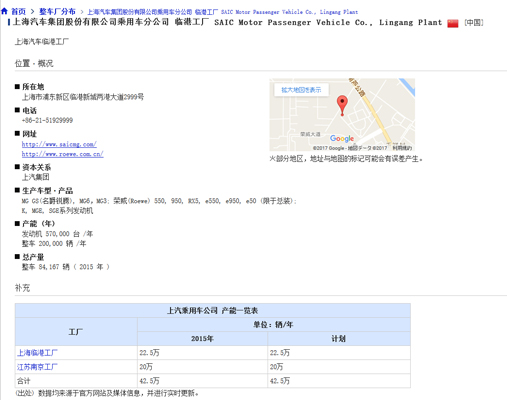The width and height of the screenshot is (507, 400).
Task: Click the 计划 column header
Action: pyautogui.click(x=339, y=339)
